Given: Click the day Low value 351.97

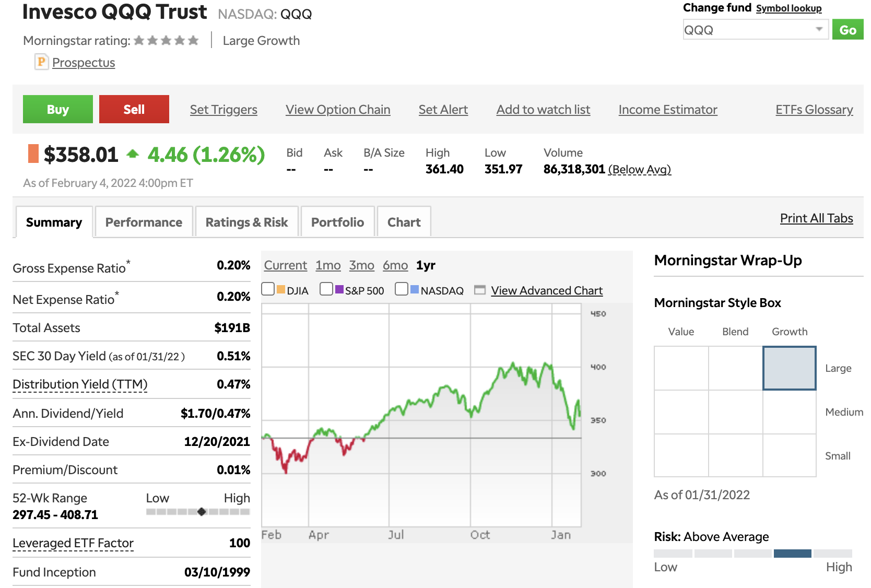Looking at the screenshot, I should [x=503, y=169].
